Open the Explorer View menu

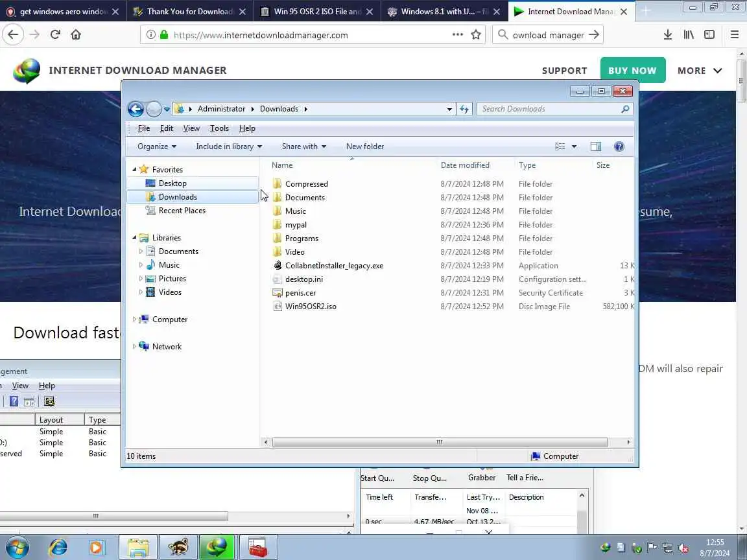[x=191, y=128]
